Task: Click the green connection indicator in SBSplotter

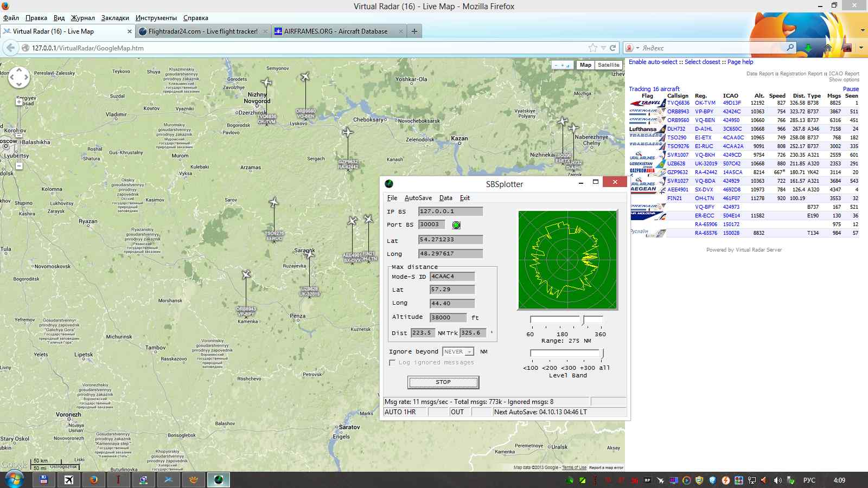Action: point(456,225)
